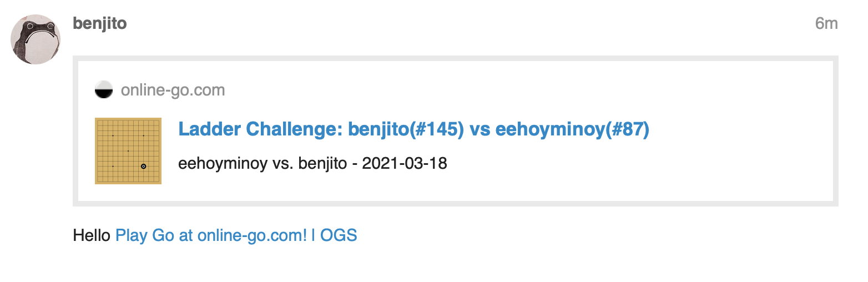
Task: Click the word 'Hello' in the post
Action: 92,235
